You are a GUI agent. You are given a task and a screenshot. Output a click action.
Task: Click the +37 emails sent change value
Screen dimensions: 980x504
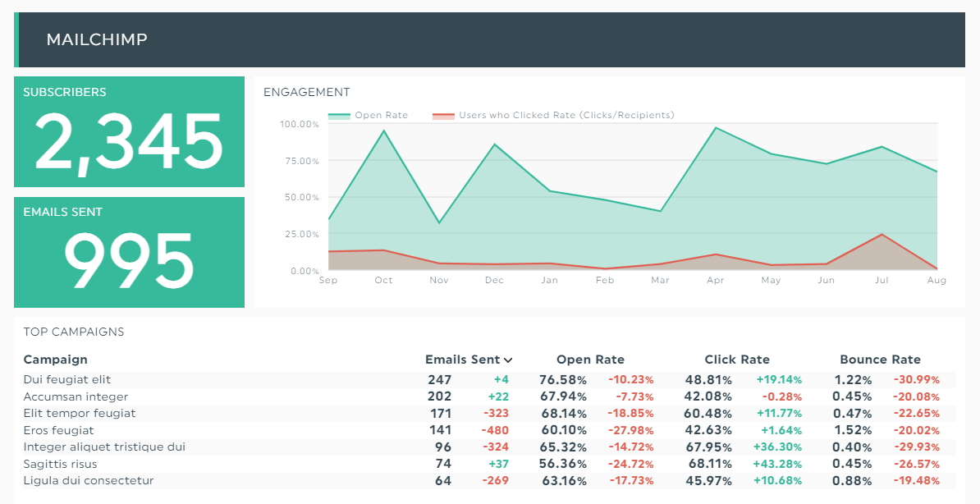tap(499, 464)
